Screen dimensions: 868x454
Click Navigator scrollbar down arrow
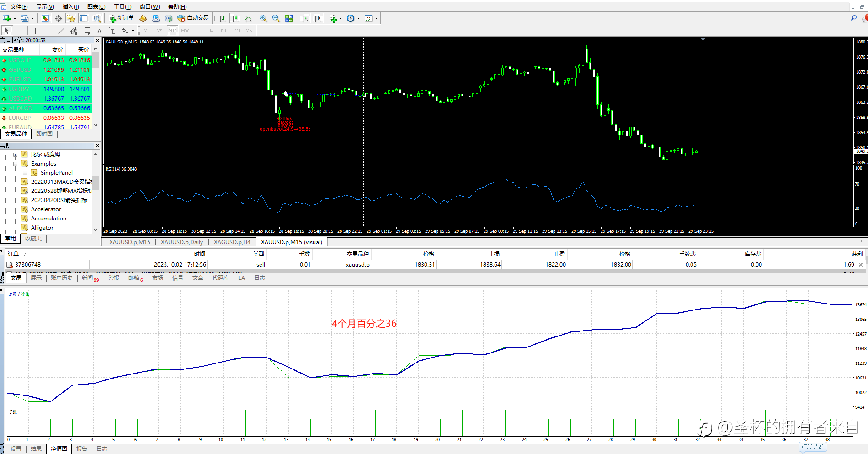coord(96,230)
